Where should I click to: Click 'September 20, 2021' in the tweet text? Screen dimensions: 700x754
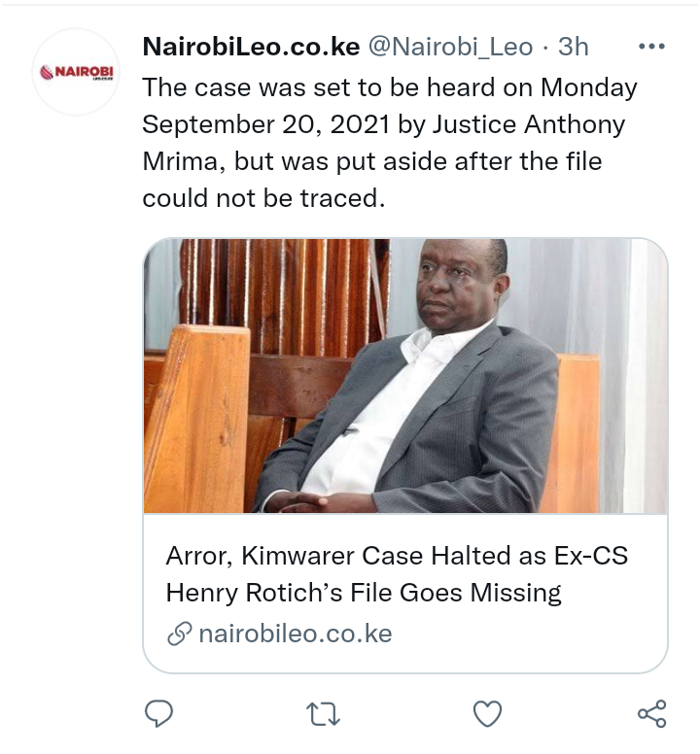pyautogui.click(x=266, y=125)
